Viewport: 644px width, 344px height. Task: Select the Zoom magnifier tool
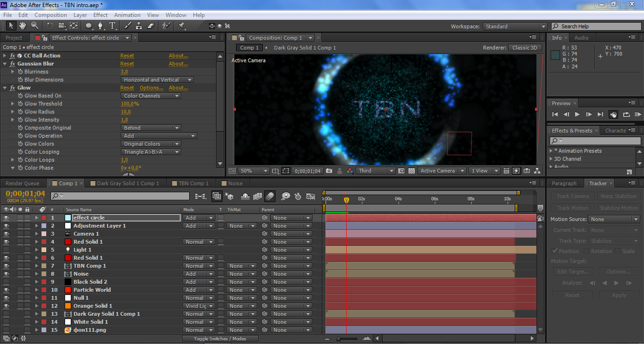[34, 25]
